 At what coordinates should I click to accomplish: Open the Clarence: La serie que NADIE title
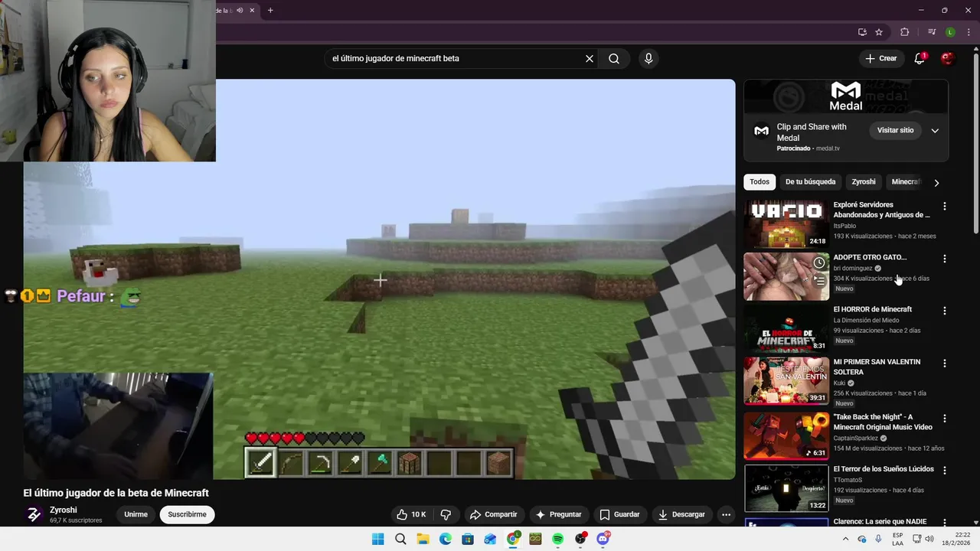click(880, 521)
